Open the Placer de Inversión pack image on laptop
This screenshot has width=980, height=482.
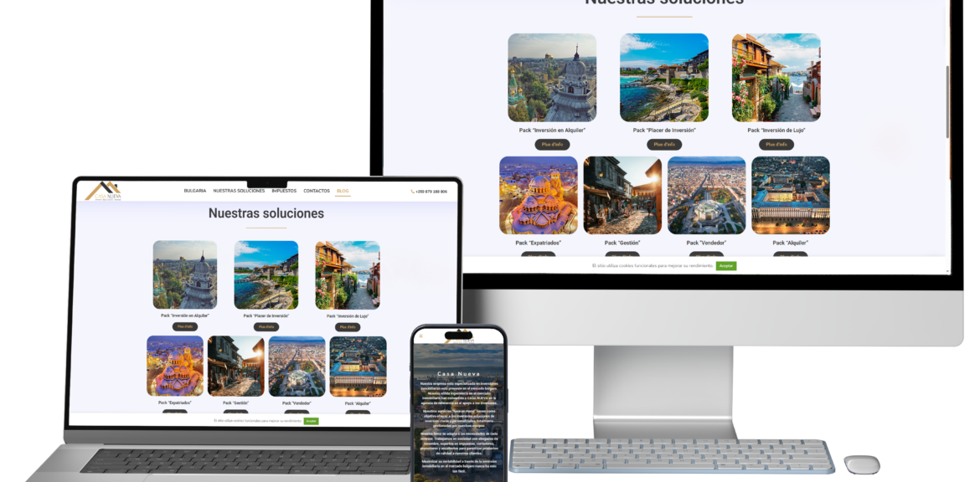(266, 274)
